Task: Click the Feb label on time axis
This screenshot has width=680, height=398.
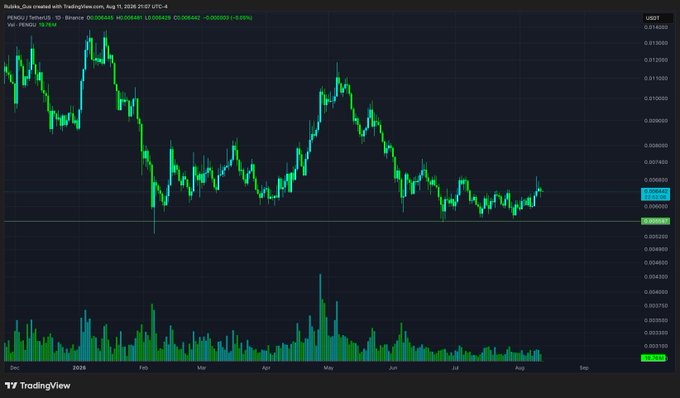Action: (144, 368)
